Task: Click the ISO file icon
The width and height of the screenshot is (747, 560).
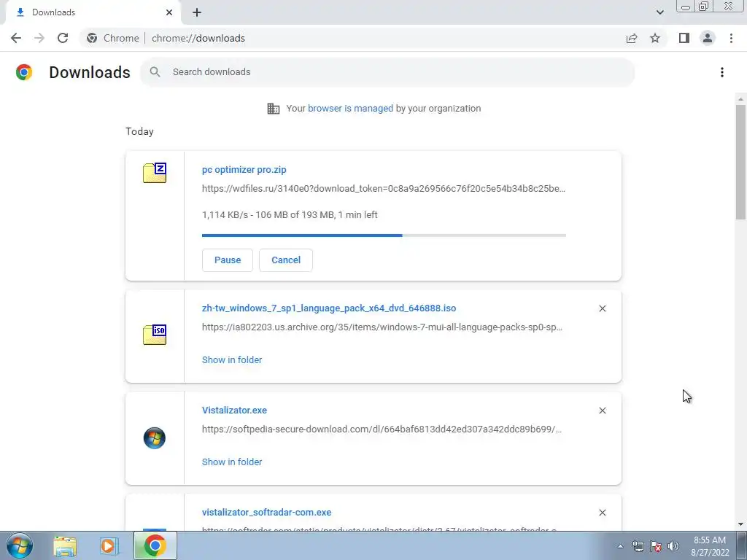Action: point(155,334)
